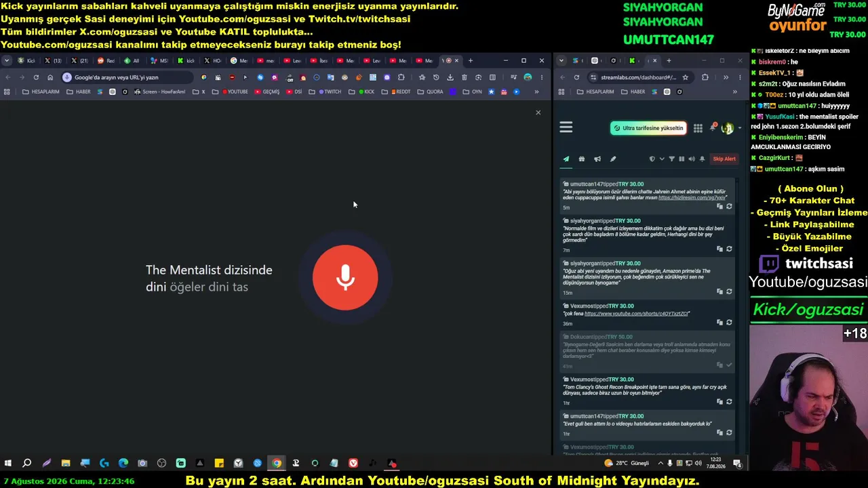Viewport: 868px width, 488px height.
Task: Open the 28°C Güneşli weather widget
Action: point(627,464)
